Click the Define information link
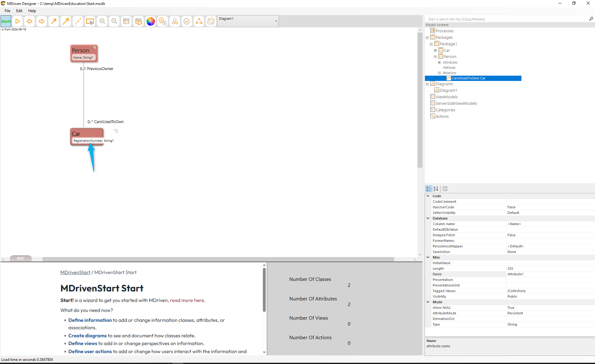Image resolution: width=595 pixels, height=364 pixels. [90, 320]
